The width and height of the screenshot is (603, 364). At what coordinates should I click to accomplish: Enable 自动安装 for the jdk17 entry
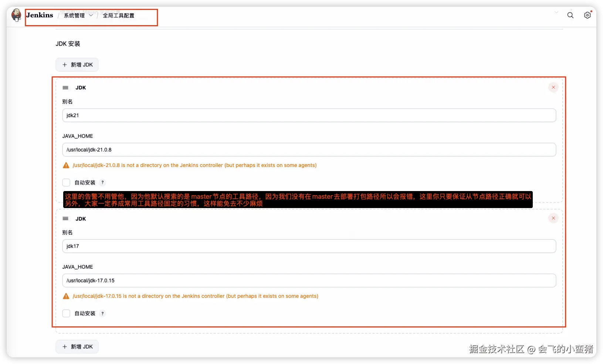pos(66,313)
